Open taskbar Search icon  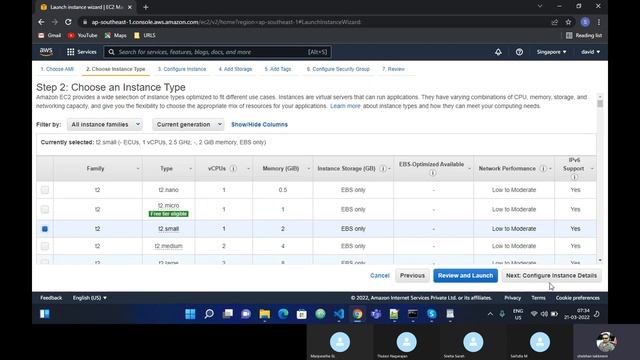coord(209,314)
